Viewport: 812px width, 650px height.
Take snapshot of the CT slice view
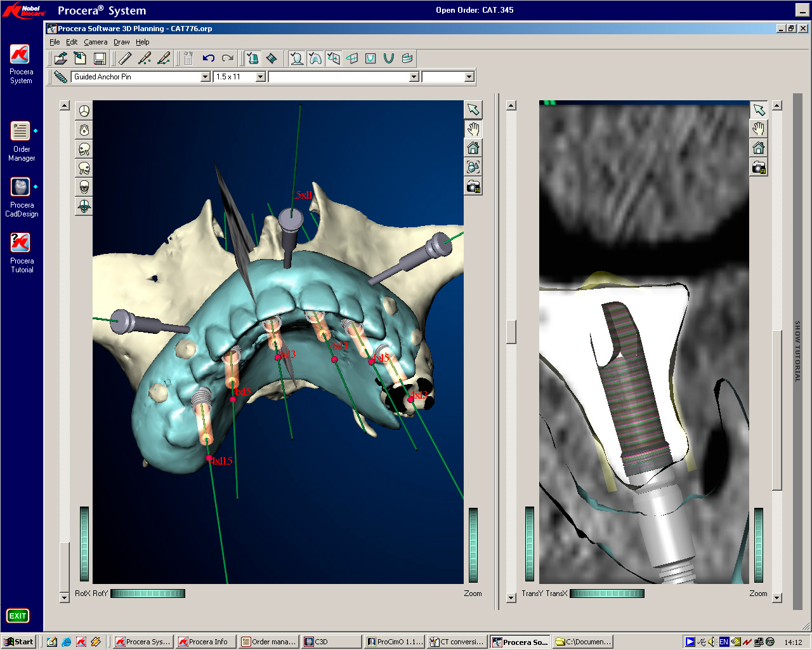[759, 168]
